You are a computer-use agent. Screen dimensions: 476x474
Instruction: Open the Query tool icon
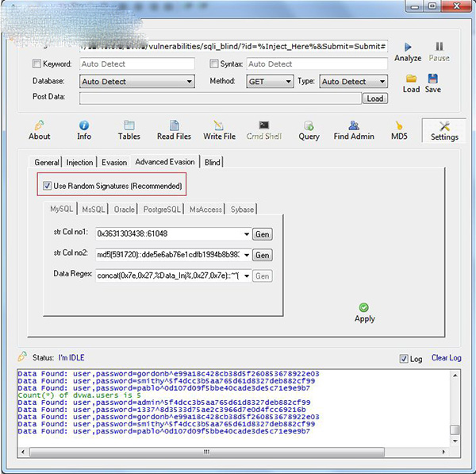[309, 125]
